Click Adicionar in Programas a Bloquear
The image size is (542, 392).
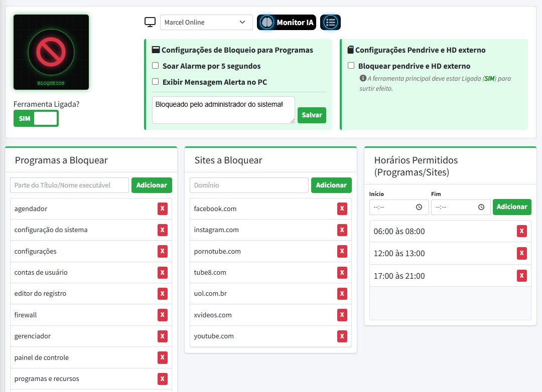152,185
